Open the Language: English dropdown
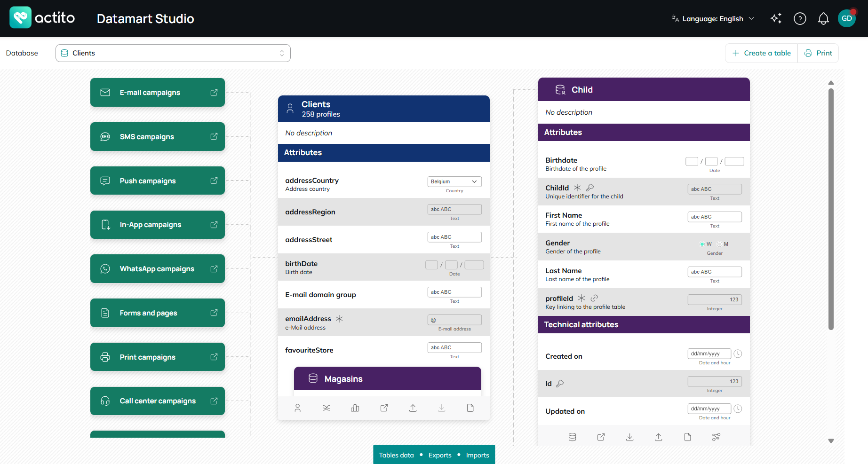This screenshot has height=464, width=868. click(x=713, y=19)
